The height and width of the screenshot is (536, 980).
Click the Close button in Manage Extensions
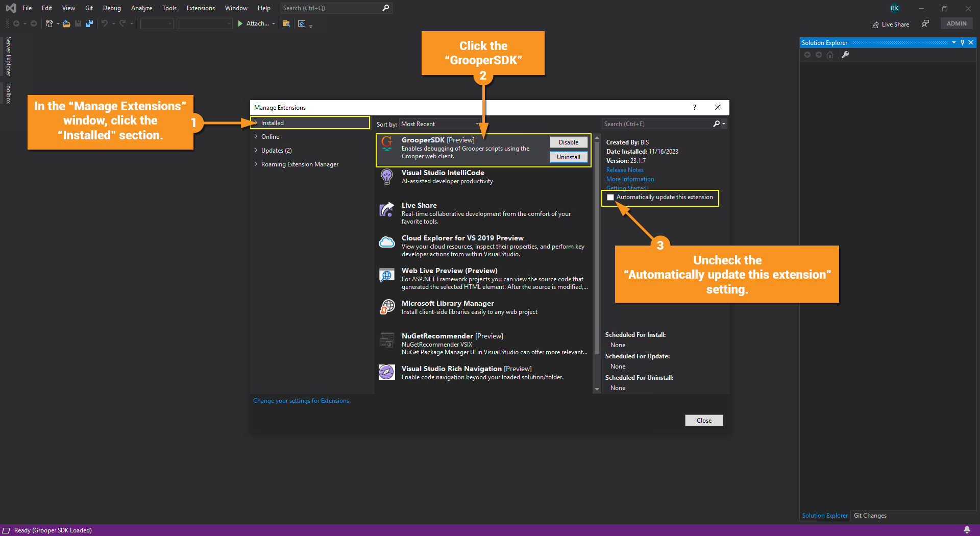point(704,421)
